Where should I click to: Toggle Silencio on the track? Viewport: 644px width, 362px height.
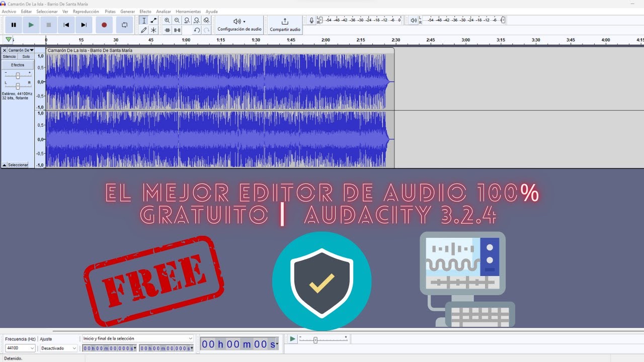point(9,57)
